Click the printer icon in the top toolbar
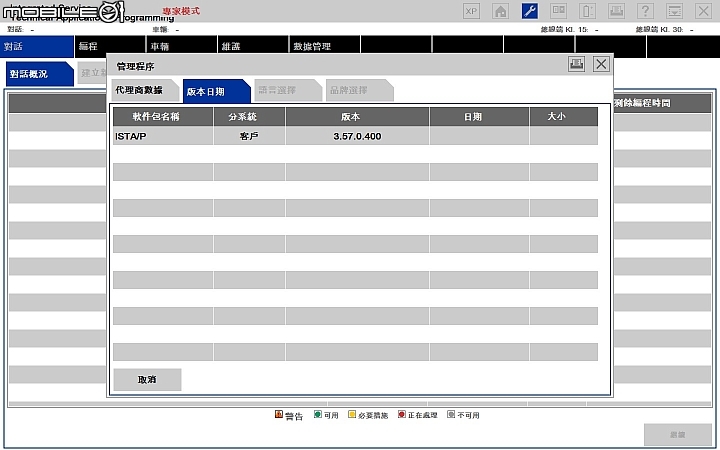Image resolution: width=720 pixels, height=450 pixels. (616, 11)
